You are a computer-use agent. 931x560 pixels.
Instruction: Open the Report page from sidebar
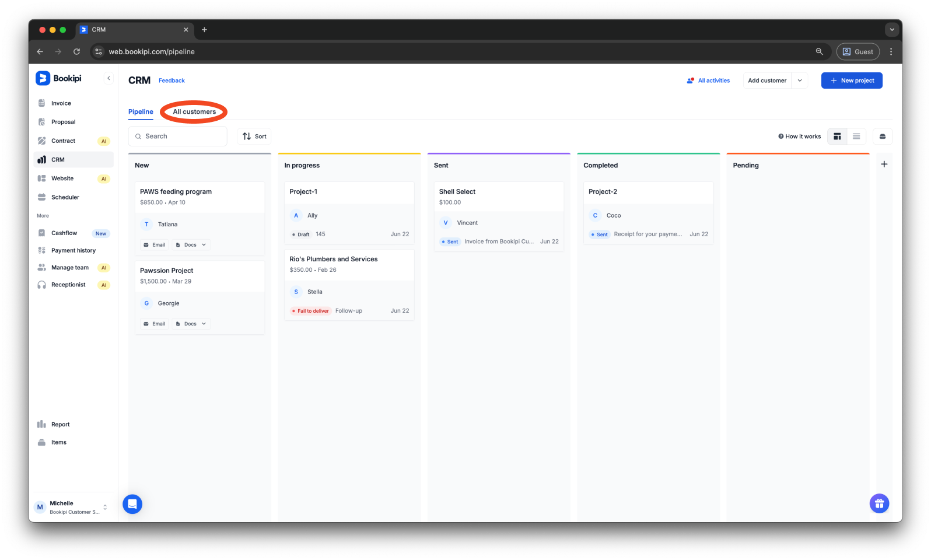click(73, 425)
